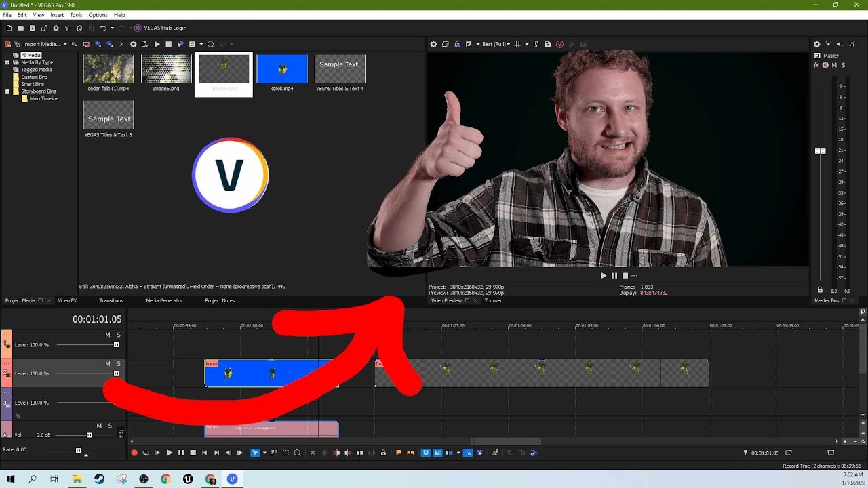Mute video track 1 with M button
This screenshot has width=868, height=488.
coord(107,335)
